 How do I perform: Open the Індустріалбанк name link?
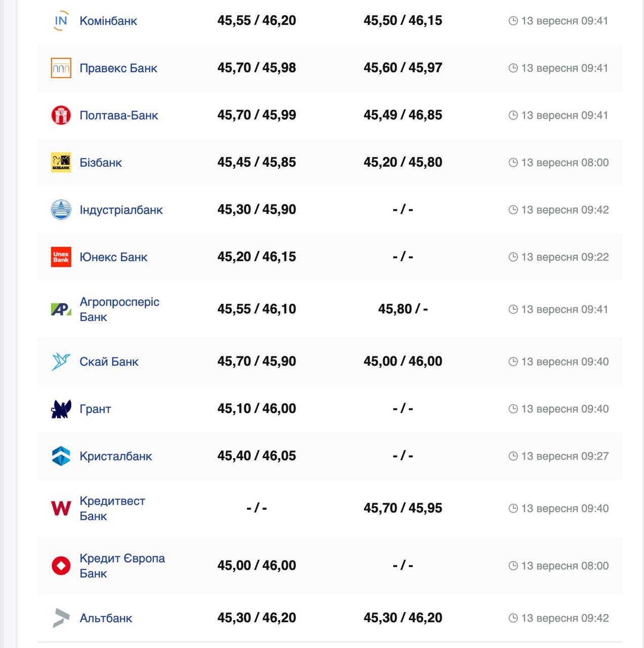tap(121, 210)
